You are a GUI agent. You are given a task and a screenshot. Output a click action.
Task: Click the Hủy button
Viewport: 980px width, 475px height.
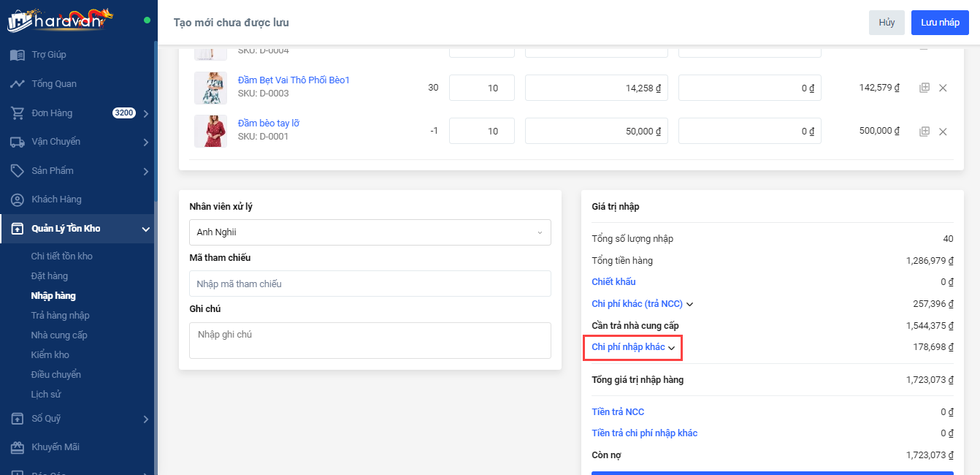pos(887,23)
